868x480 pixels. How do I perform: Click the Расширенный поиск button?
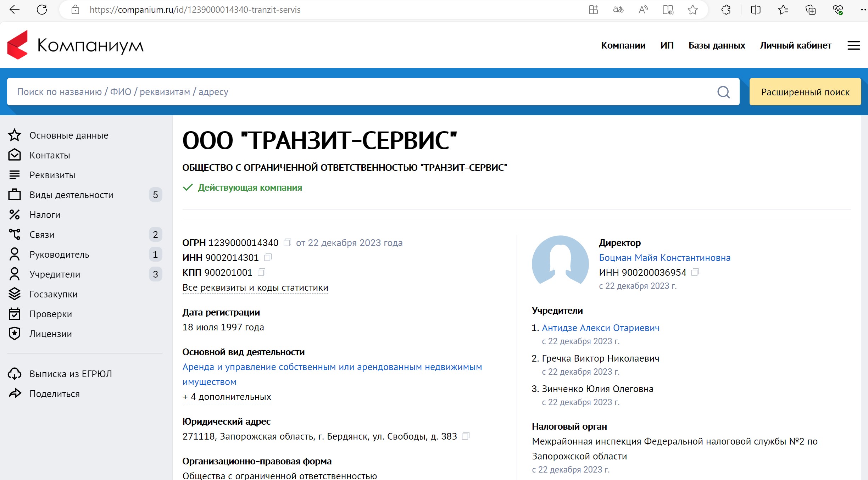coord(805,92)
